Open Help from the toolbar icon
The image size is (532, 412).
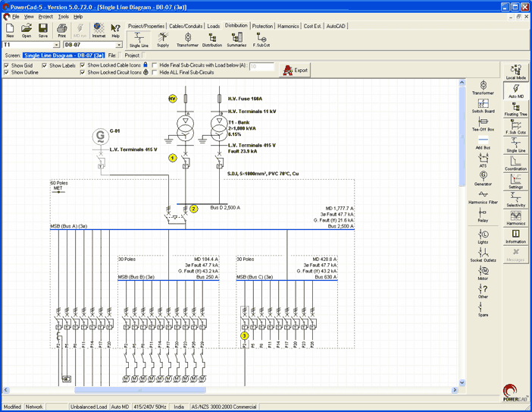pyautogui.click(x=116, y=30)
